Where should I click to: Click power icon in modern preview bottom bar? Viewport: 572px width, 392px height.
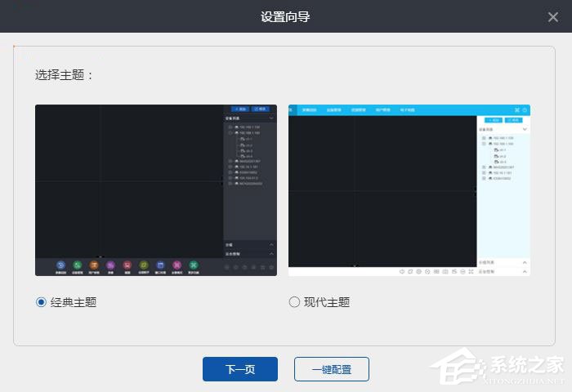(x=402, y=270)
